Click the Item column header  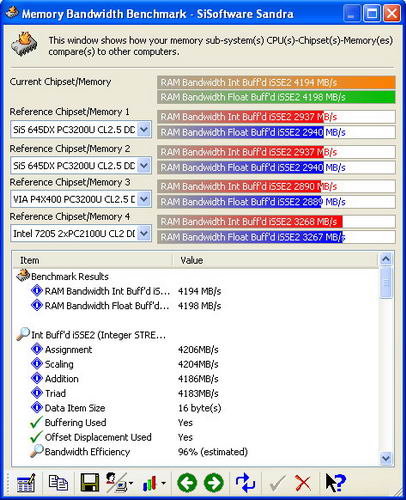[93, 260]
